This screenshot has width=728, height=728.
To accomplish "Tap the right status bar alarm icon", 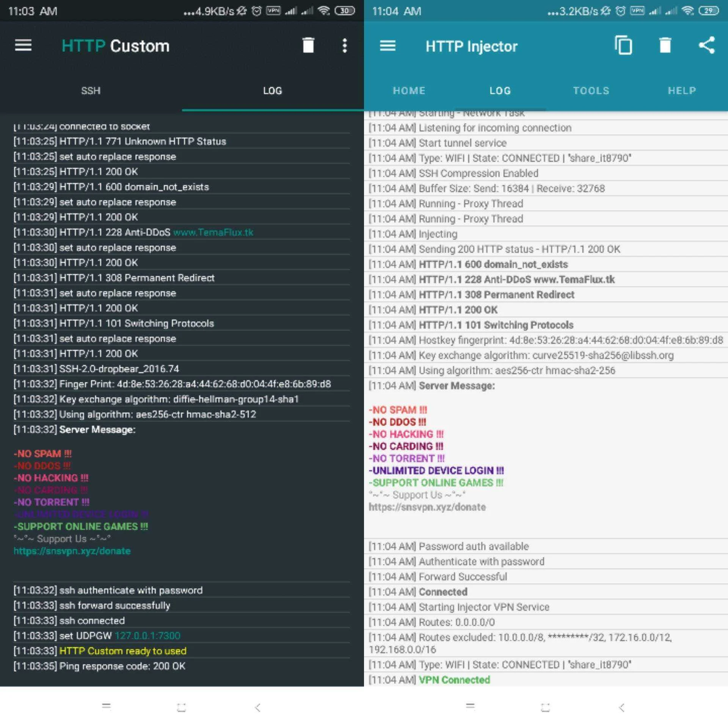I will (x=621, y=11).
